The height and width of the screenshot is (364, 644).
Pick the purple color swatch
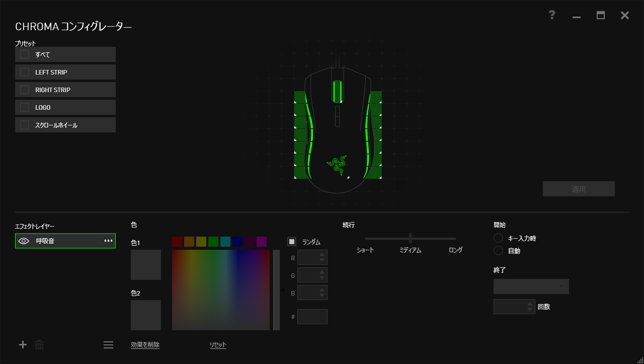262,242
